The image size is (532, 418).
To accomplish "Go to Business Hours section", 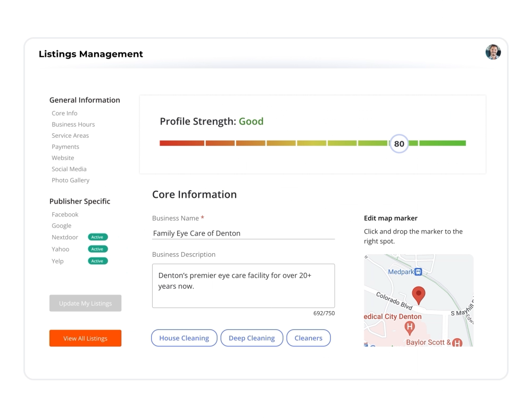I will tap(73, 124).
